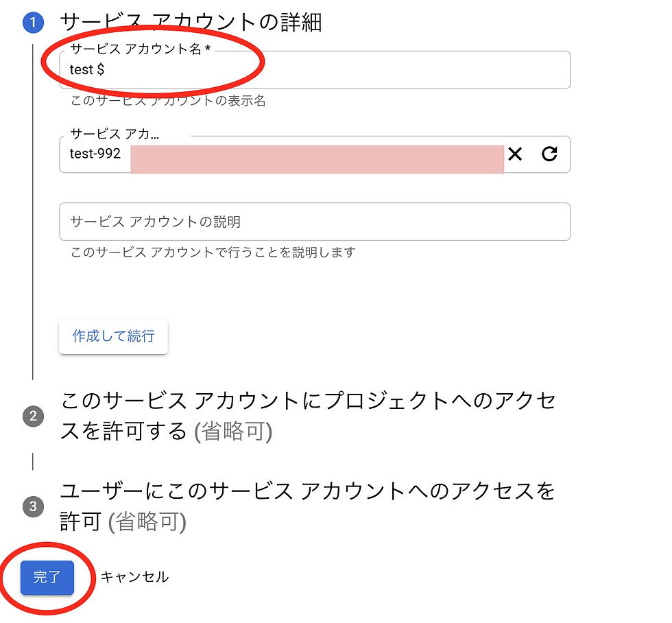Click the キャンセル button
This screenshot has width=672, height=623.
coord(134,577)
